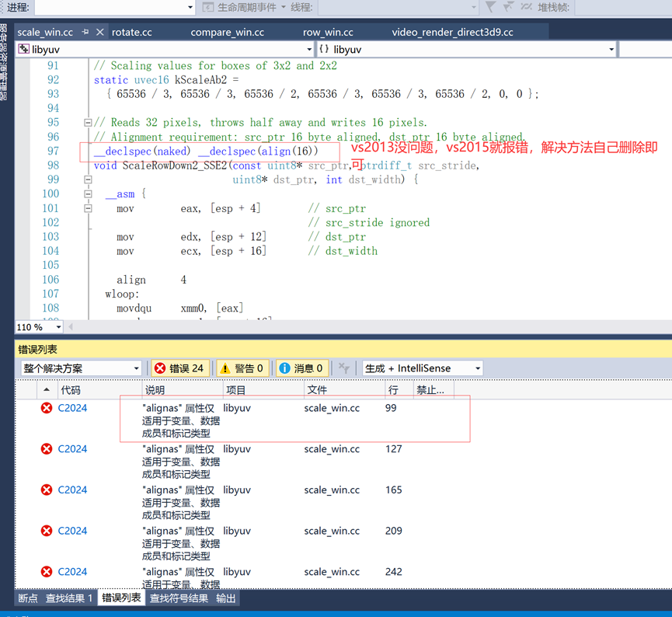The image size is (672, 617).
Task: Click the error icon on line 242 row
Action: [47, 572]
